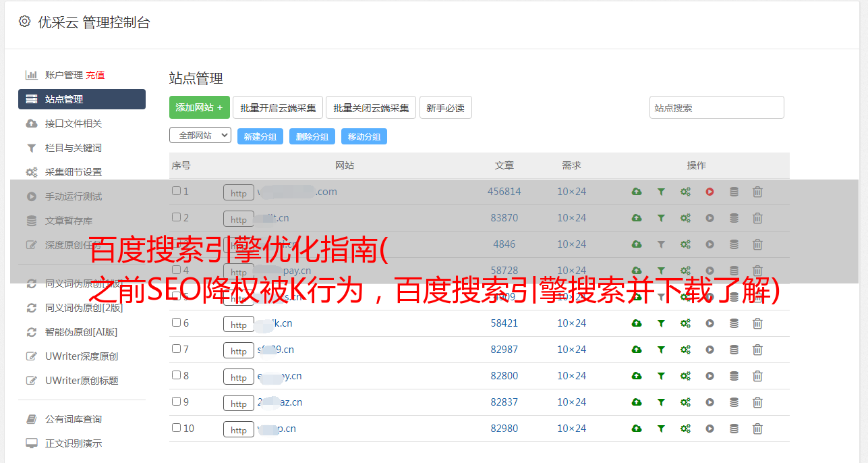The image size is (868, 463).
Task: Open the database icon for row 8
Action: (x=734, y=376)
